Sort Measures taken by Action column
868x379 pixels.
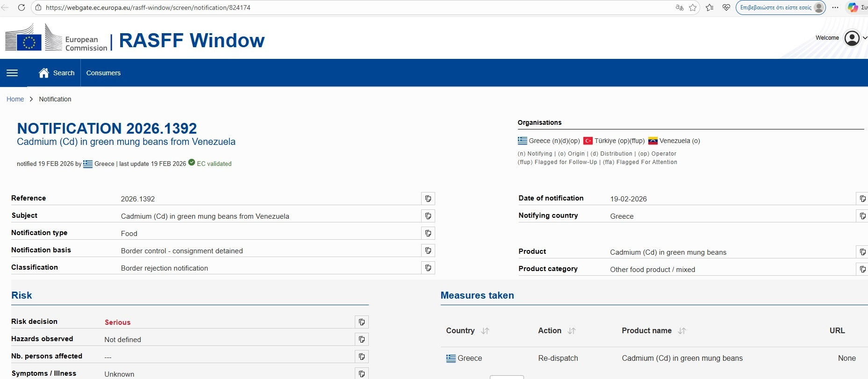point(571,331)
